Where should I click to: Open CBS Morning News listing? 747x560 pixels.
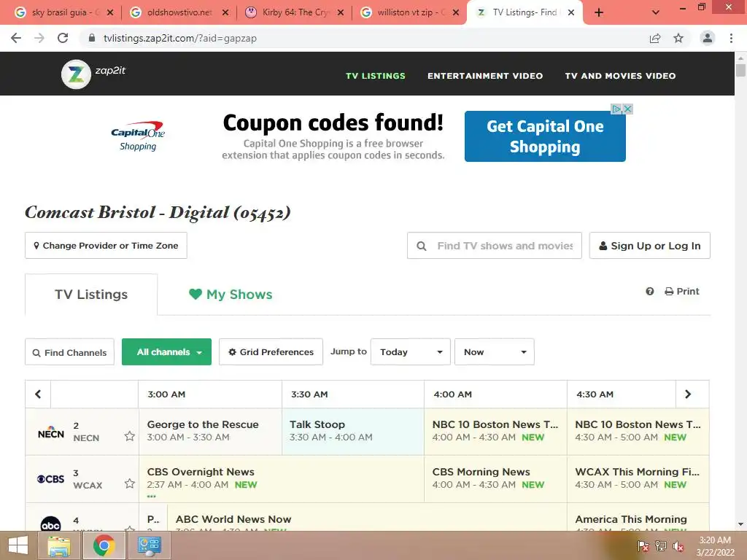tap(495, 478)
